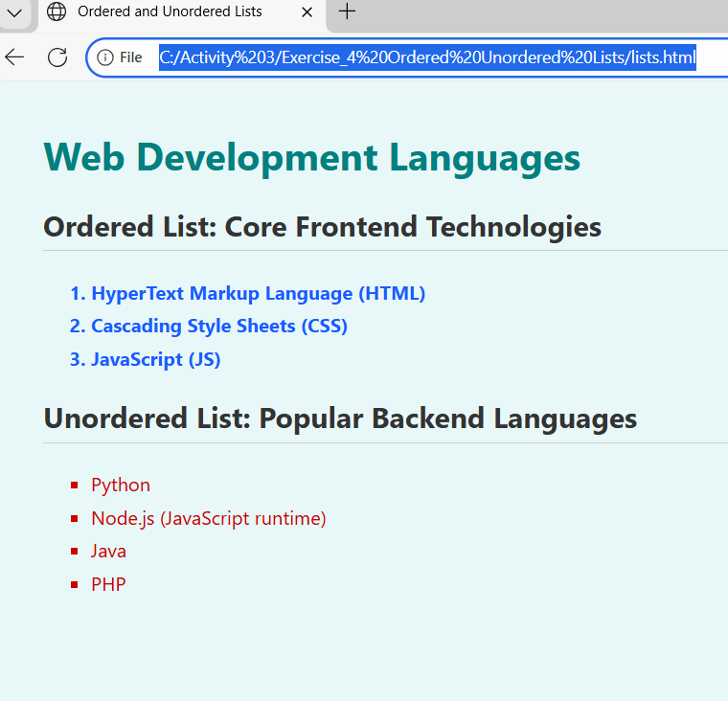Open a new tab with the plus icon
Image resolution: width=728 pixels, height=701 pixels.
coord(348,11)
